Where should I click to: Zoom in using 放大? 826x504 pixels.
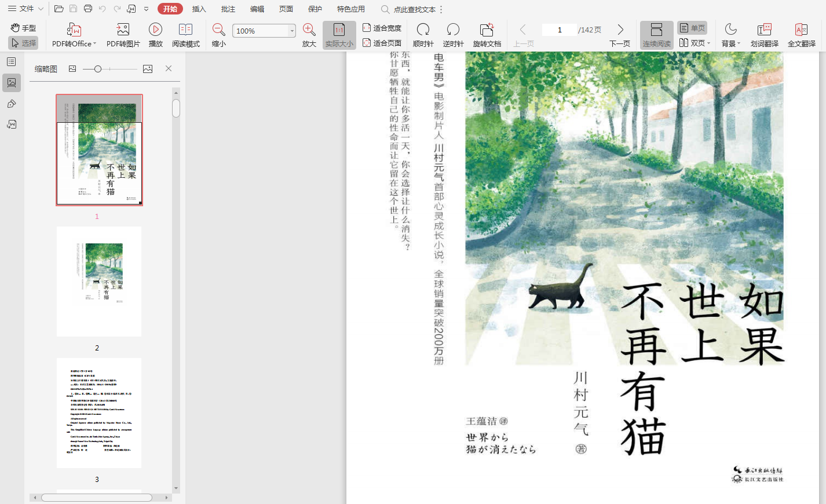(309, 35)
